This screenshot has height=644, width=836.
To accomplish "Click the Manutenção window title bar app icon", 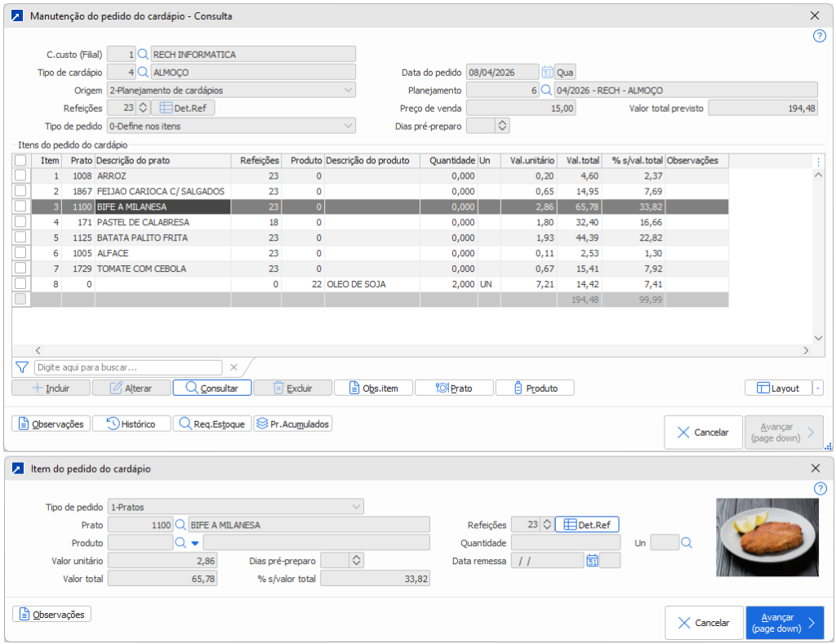I will coord(17,16).
